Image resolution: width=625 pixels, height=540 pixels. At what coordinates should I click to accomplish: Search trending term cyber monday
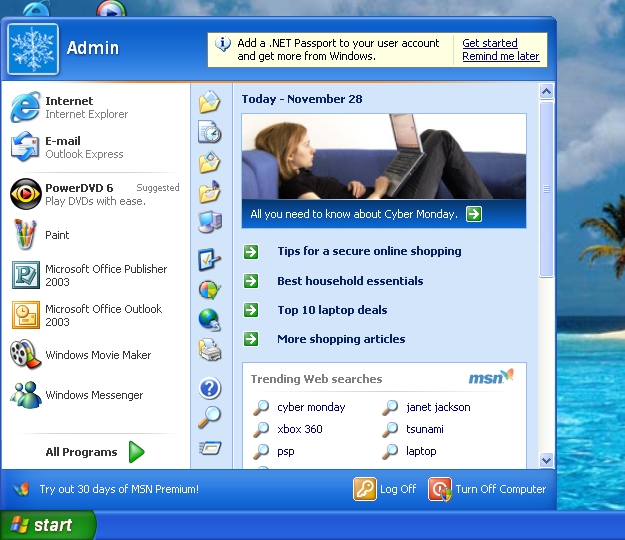311,407
